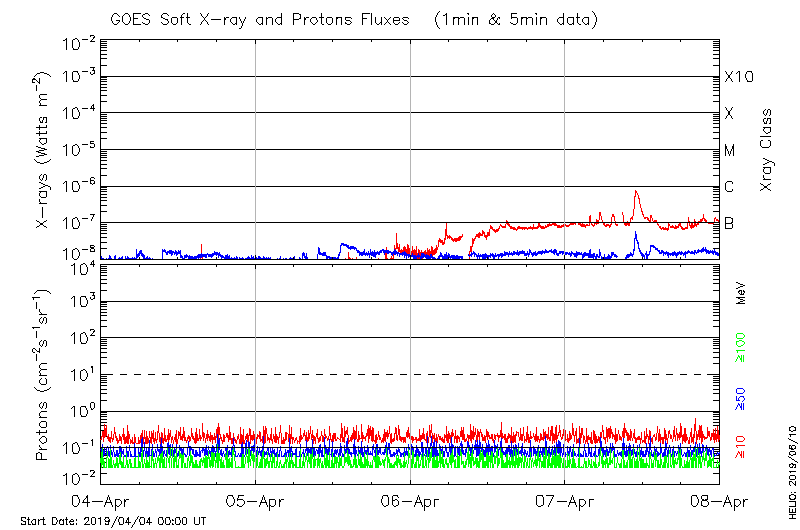Click the C flare class label
The image size is (800, 530).
click(729, 187)
